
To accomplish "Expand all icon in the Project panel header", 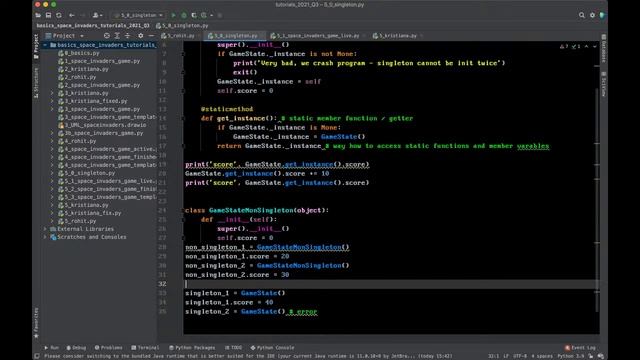I will pyautogui.click(x=117, y=36).
